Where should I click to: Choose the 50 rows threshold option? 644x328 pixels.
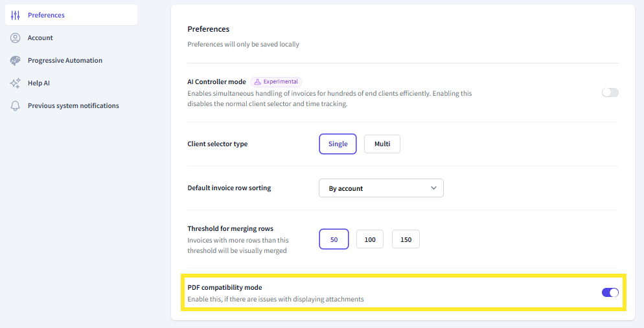[334, 239]
